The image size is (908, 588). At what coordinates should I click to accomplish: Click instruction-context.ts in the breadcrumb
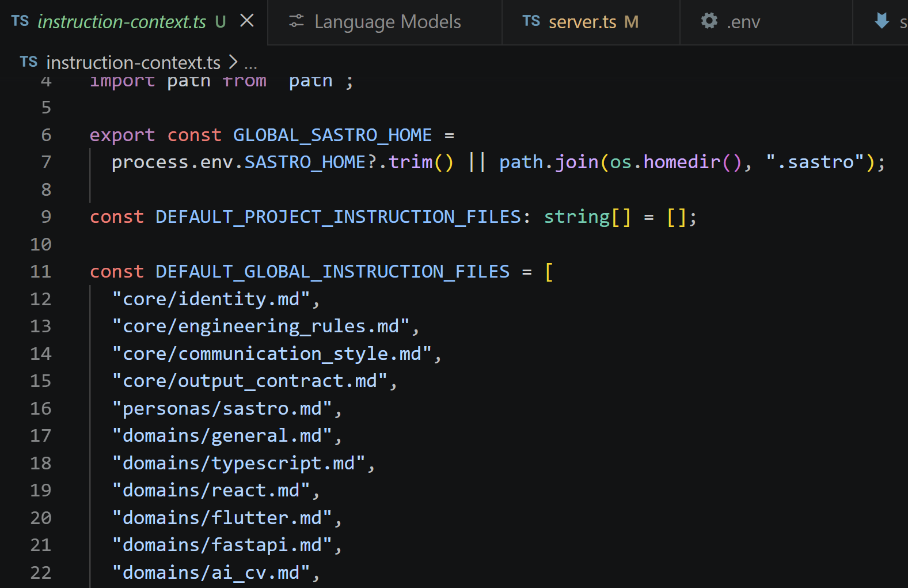(133, 62)
